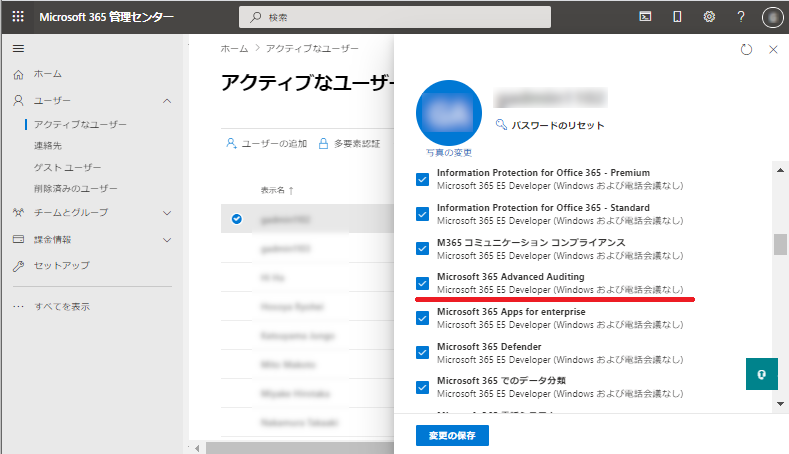This screenshot has height=454, width=789.
Task: Deselect the checked first user row
Action: coord(236,219)
